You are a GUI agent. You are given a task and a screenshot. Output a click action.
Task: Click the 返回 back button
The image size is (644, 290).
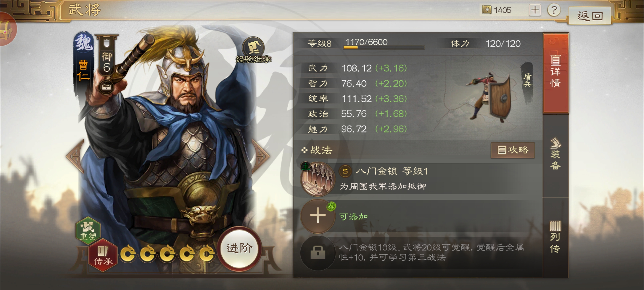point(590,16)
